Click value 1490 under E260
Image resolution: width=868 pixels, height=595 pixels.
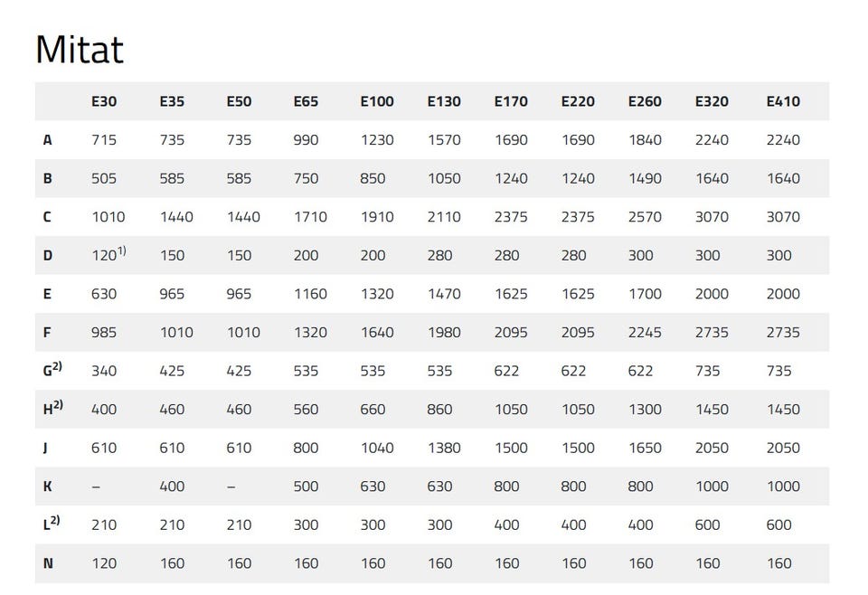pyautogui.click(x=645, y=179)
